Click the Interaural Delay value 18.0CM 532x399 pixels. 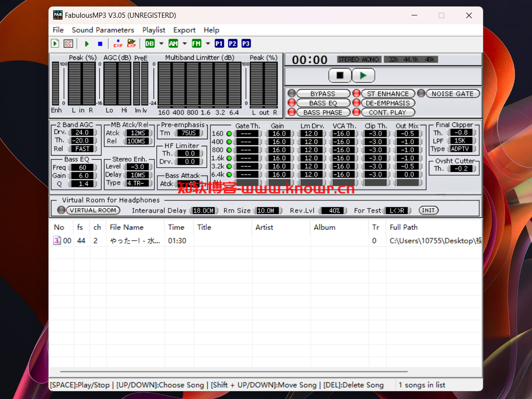[203, 211]
